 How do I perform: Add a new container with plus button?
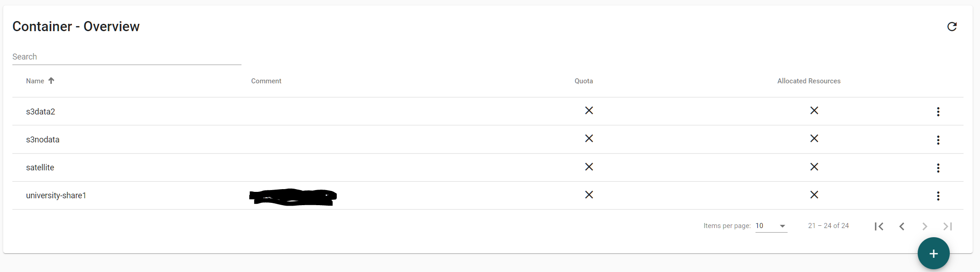[933, 253]
